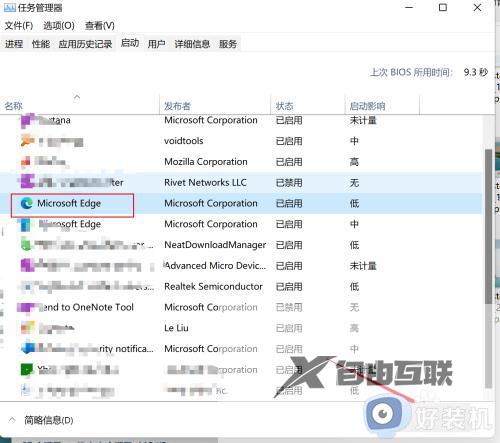Open the 文件(F) menu
The image size is (500, 443).
[19, 26]
